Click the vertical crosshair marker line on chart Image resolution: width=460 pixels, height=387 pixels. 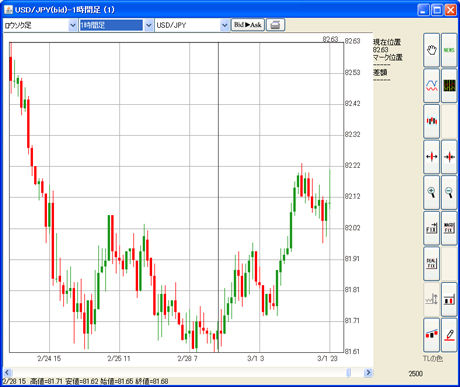pos(219,197)
